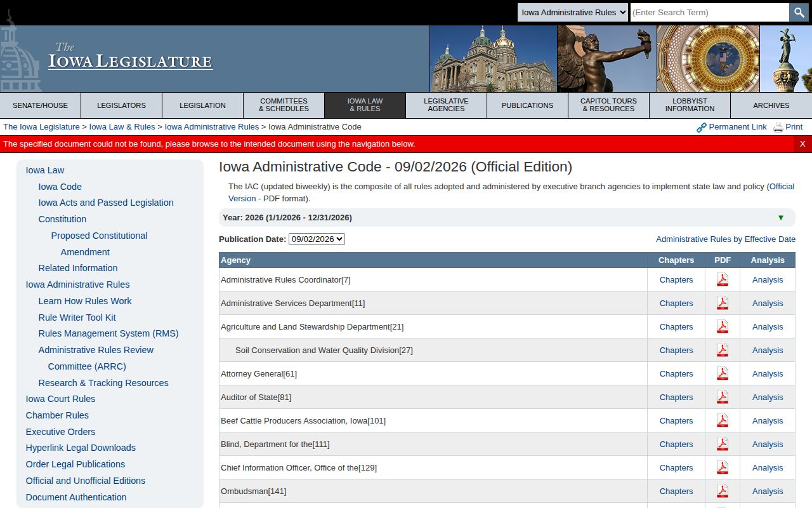Open Capitol Tours & Resources menu
The image size is (812, 508).
click(x=608, y=105)
